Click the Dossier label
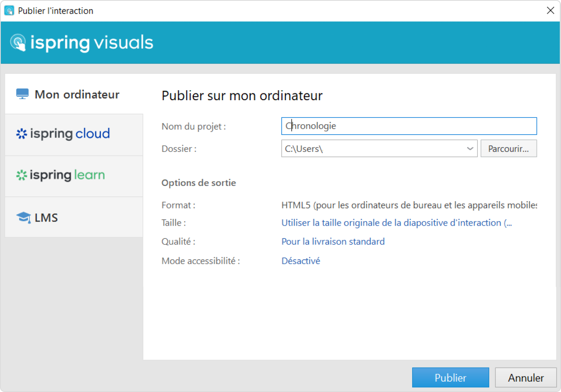Image resolution: width=561 pixels, height=392 pixels. [x=179, y=149]
